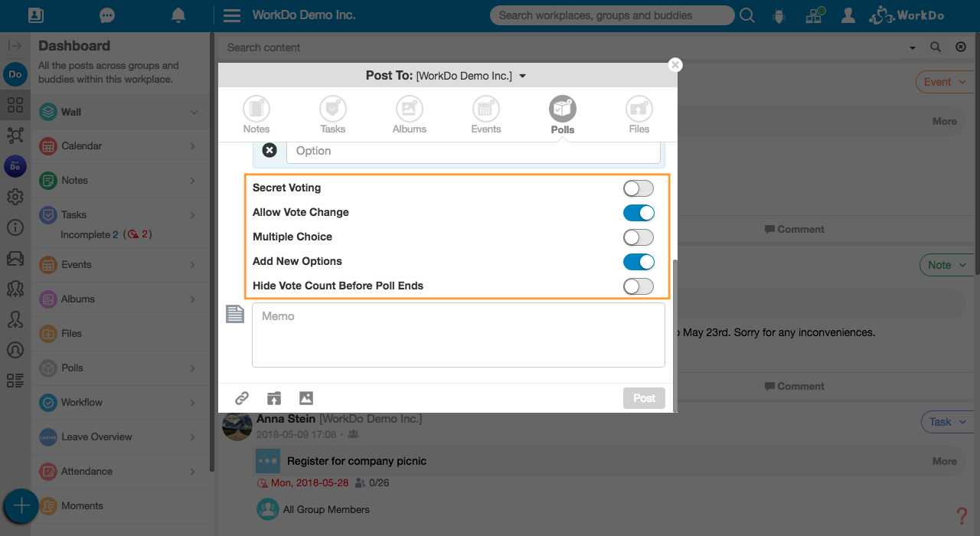
Task: Open the Do workplace avatar
Action: [15, 74]
